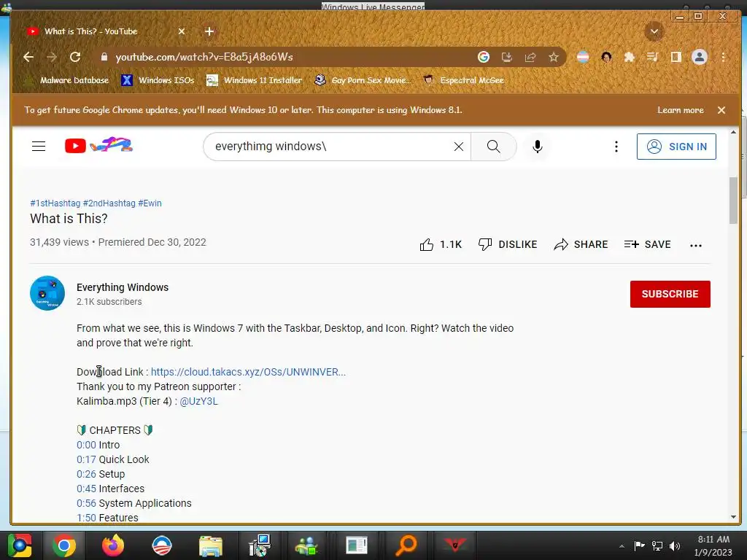
Task: Open Windows Live Messenger taskbar icon
Action: pyautogui.click(x=307, y=545)
